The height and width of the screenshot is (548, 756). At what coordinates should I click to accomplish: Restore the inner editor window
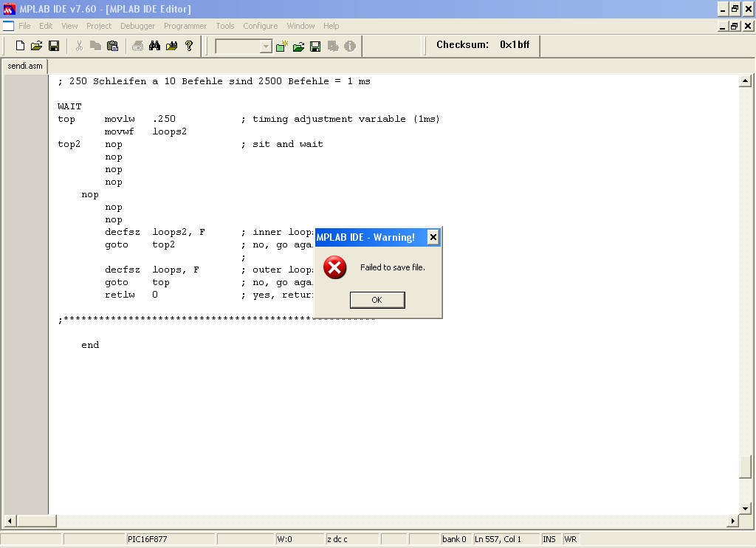[735, 26]
